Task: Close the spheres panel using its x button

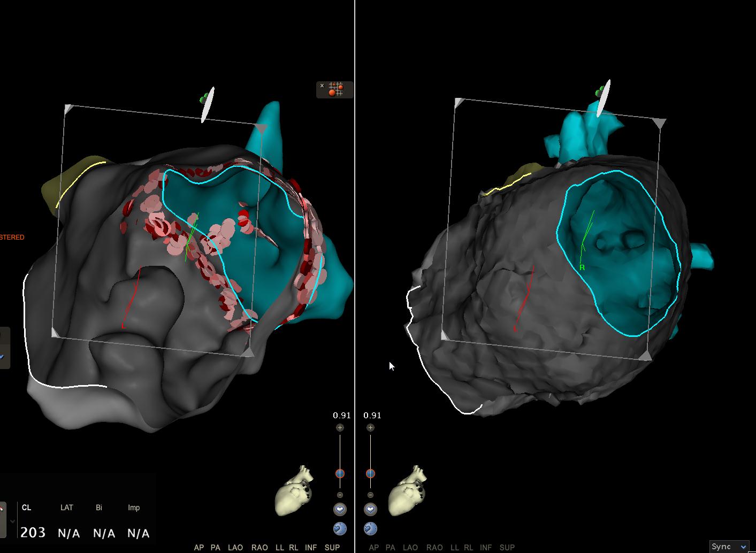Action: click(x=322, y=86)
